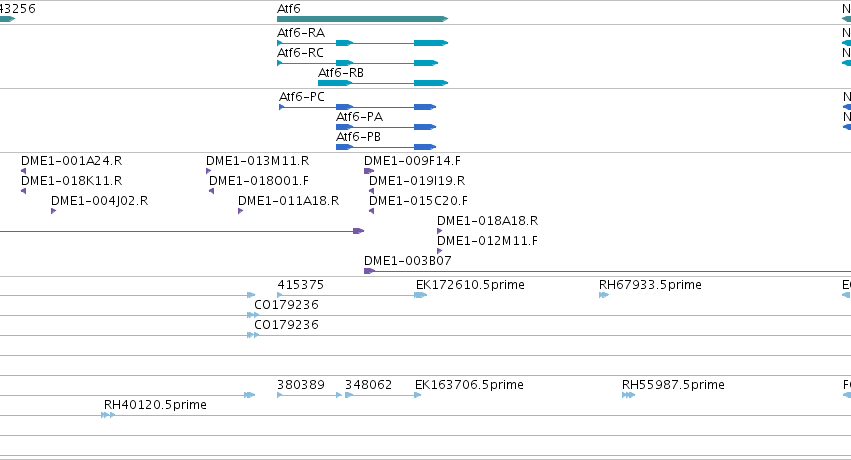Select the Atf6-PB protein label
Screen dimensions: 851x460
coord(358,137)
